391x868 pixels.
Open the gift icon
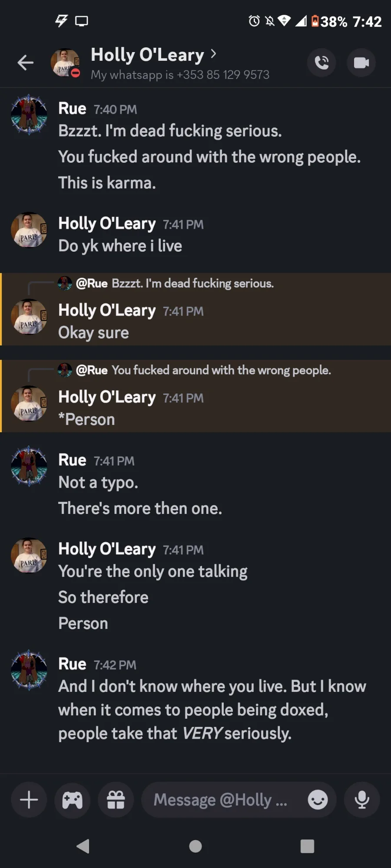(116, 800)
